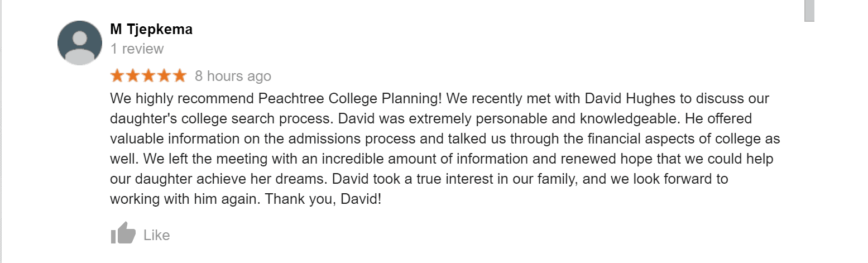This screenshot has height=263, width=868.
Task: Click "Thank you, David!" closing sentence
Action: (x=323, y=199)
